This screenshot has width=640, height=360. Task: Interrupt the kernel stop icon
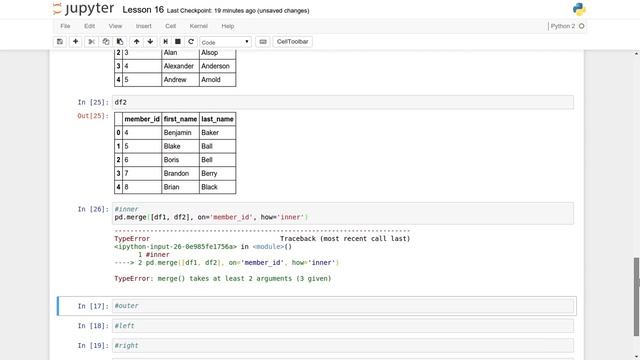click(x=178, y=42)
